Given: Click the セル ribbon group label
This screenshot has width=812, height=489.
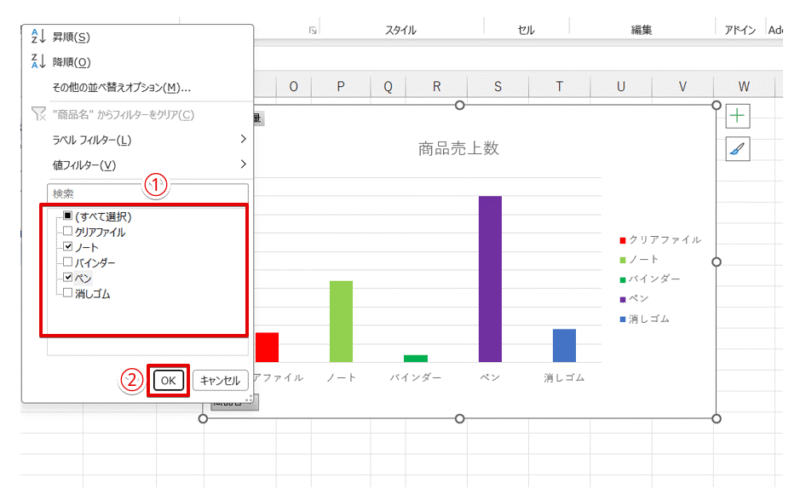Looking at the screenshot, I should (526, 30).
